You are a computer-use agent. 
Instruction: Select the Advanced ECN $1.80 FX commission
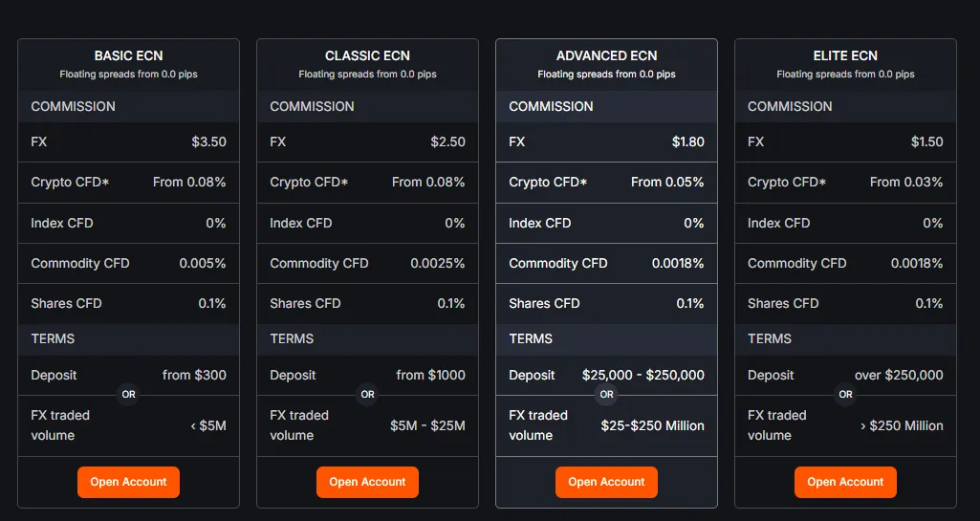click(x=687, y=141)
